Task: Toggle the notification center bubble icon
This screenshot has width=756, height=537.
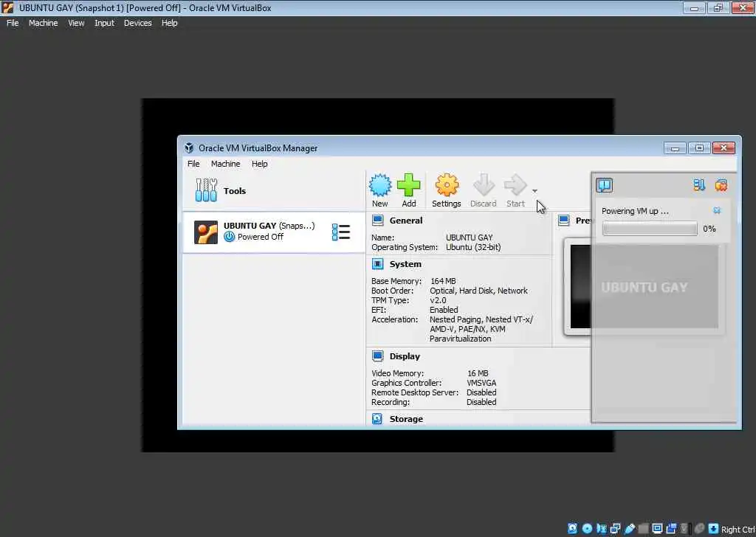Action: pyautogui.click(x=604, y=185)
